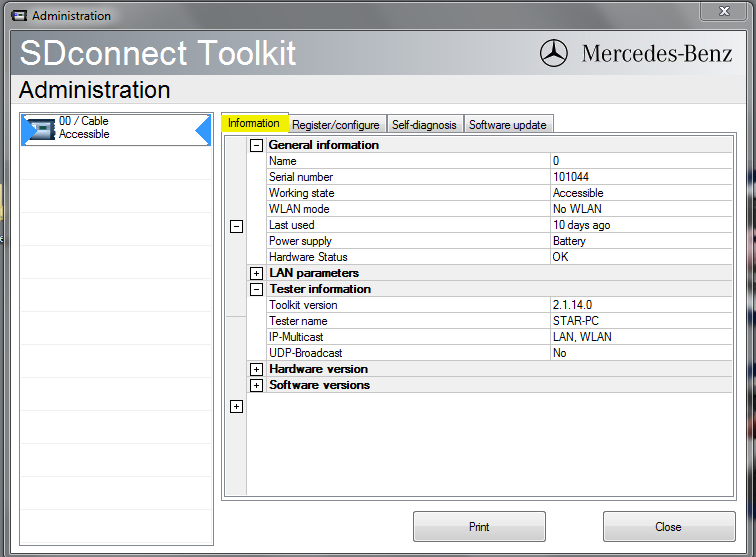Select the 00 / Cable device icon

click(x=41, y=129)
